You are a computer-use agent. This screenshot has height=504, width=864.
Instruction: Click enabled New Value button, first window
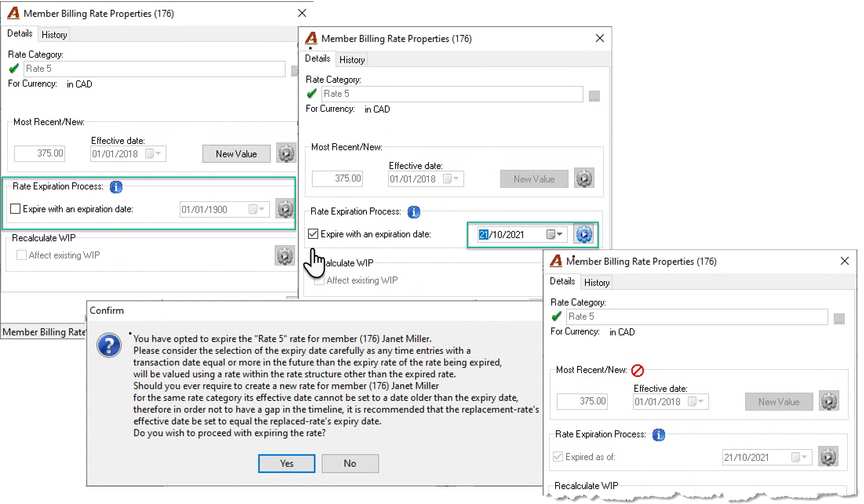tap(236, 154)
